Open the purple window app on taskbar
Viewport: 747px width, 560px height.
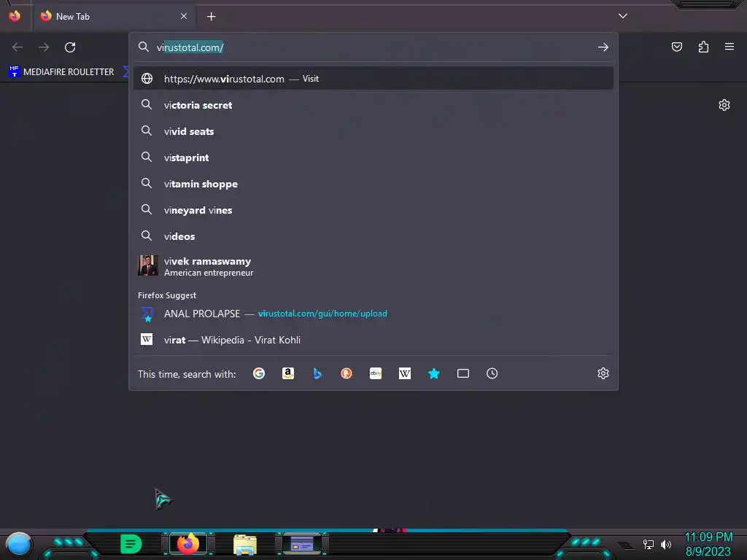pyautogui.click(x=302, y=544)
